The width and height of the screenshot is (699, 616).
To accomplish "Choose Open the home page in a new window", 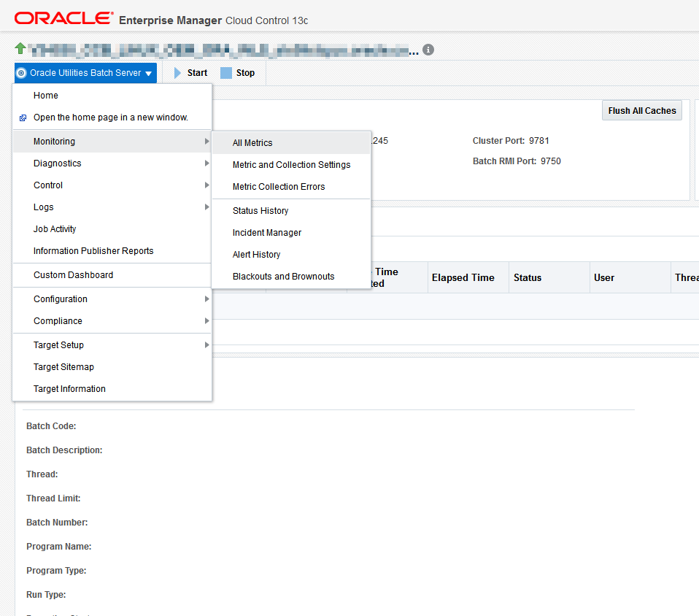I will tap(112, 118).
